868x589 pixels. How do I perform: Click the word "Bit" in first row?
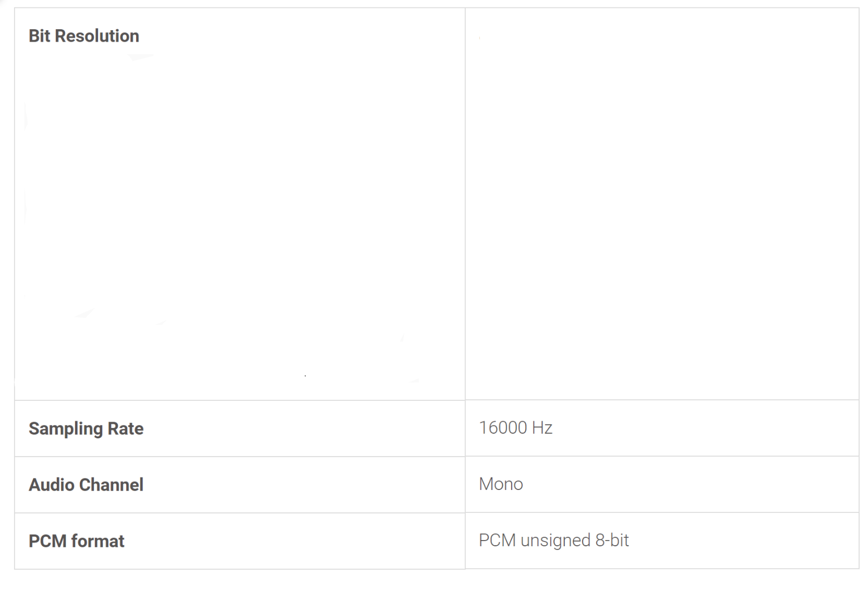coord(40,36)
